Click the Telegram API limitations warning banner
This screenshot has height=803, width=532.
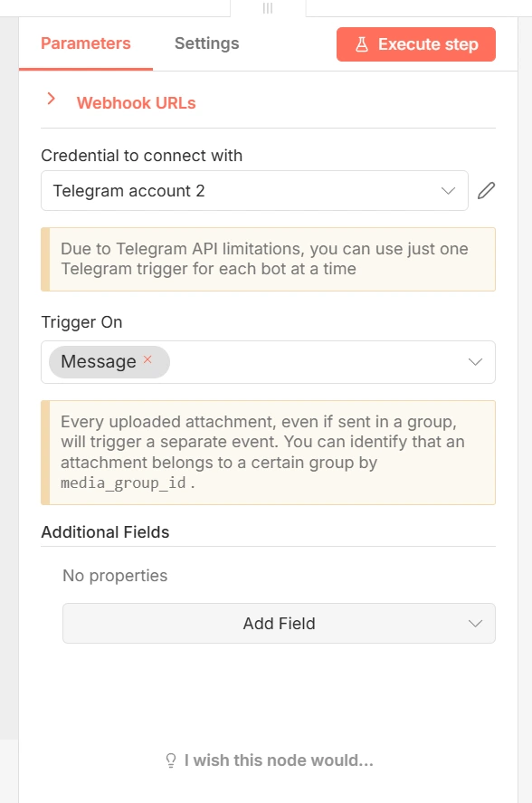tap(268, 259)
